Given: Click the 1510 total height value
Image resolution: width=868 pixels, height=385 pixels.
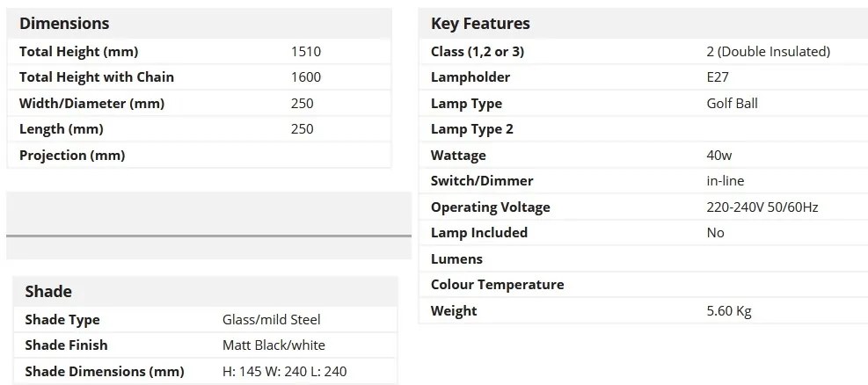Looking at the screenshot, I should 305,52.
